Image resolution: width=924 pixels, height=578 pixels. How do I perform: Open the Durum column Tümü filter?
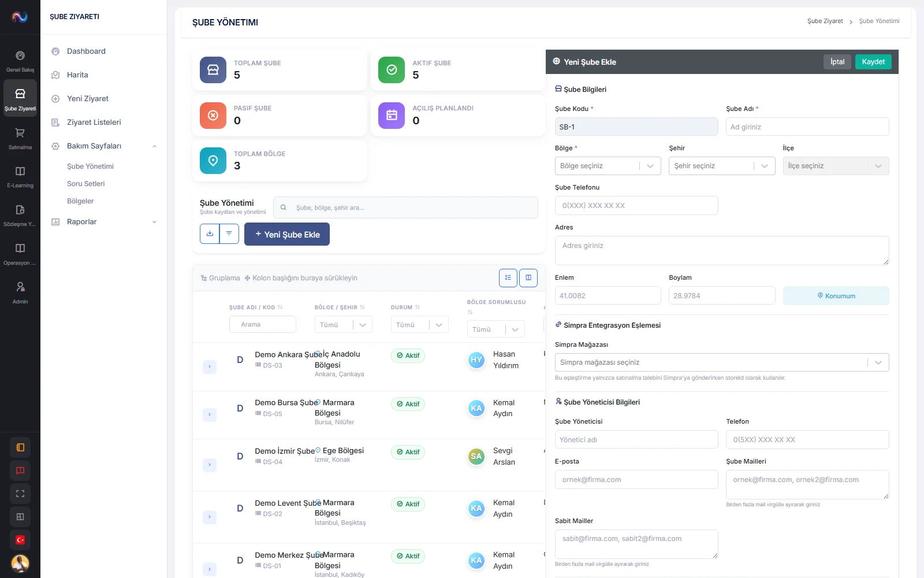420,325
